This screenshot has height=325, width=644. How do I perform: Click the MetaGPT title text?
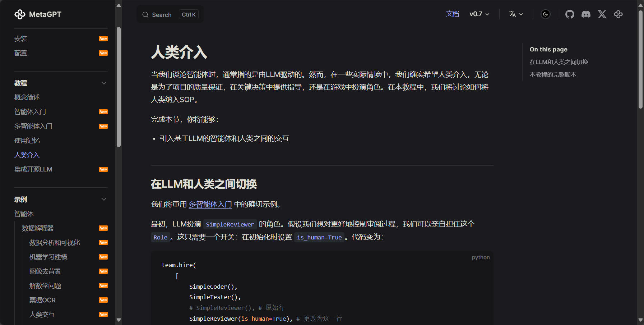coord(45,14)
